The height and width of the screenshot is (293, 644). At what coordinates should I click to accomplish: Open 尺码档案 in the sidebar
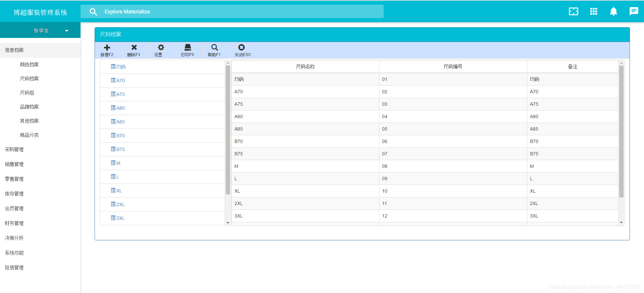tap(29, 79)
